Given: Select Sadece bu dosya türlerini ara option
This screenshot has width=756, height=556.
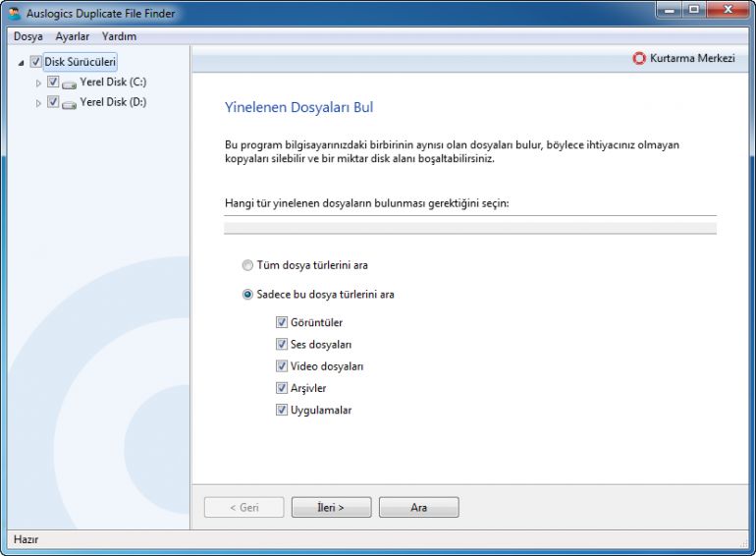Looking at the screenshot, I should click(247, 294).
